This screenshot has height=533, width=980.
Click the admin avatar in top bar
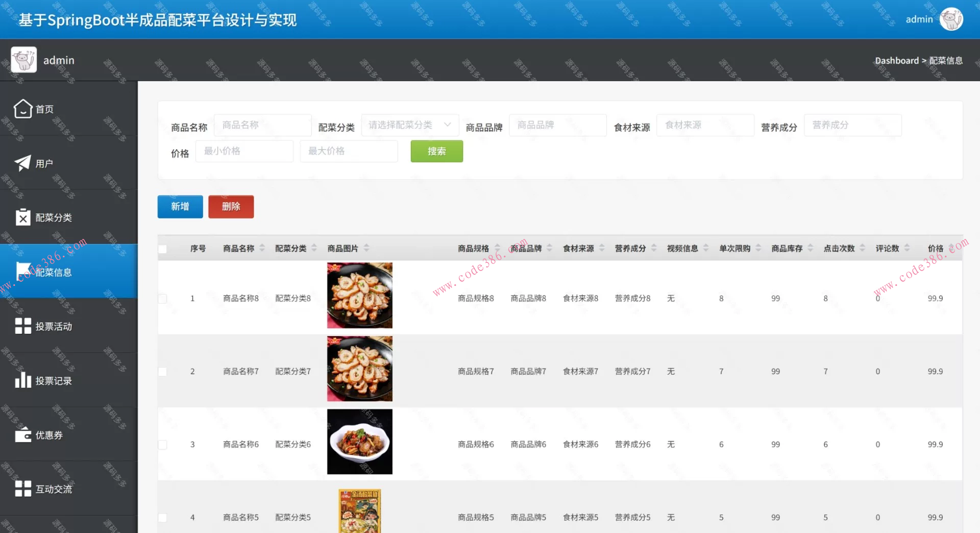950,19
